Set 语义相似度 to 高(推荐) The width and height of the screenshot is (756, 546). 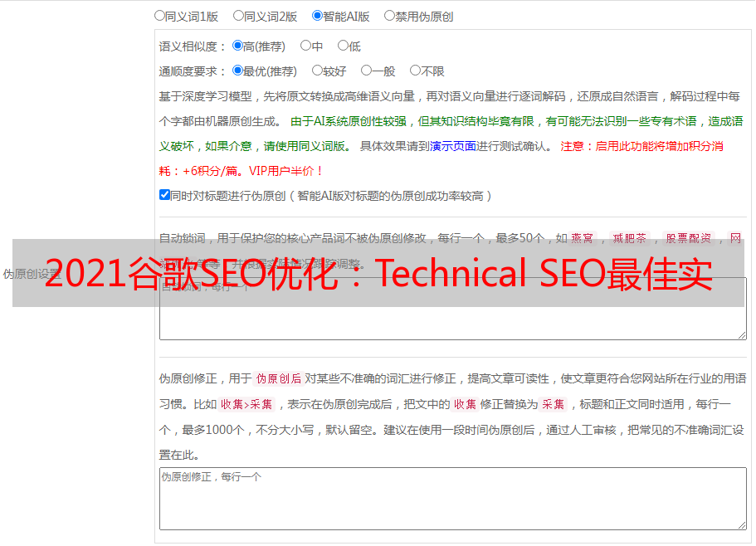[x=237, y=46]
